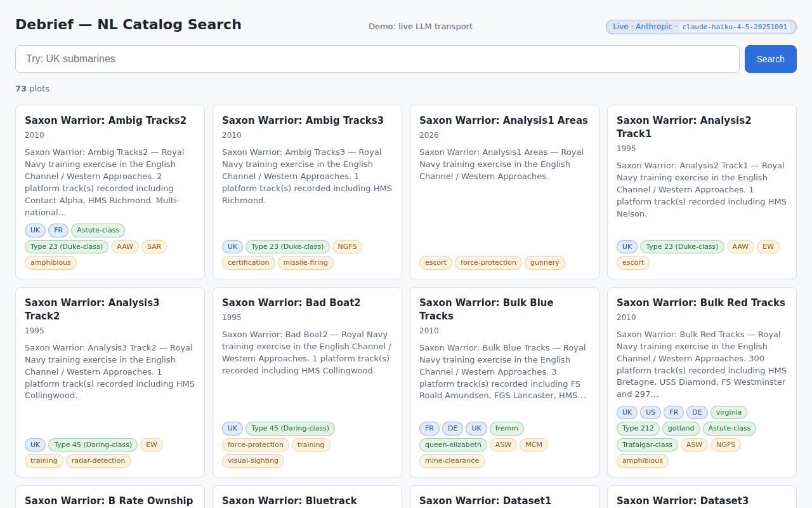Choose the visual-sighting tag
The image size is (812, 508).
(252, 461)
